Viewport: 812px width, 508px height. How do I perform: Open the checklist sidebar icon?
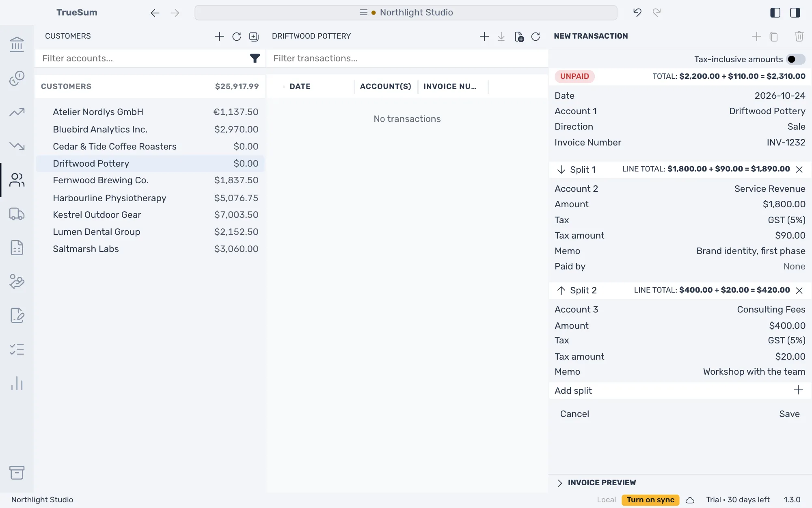[x=17, y=349]
